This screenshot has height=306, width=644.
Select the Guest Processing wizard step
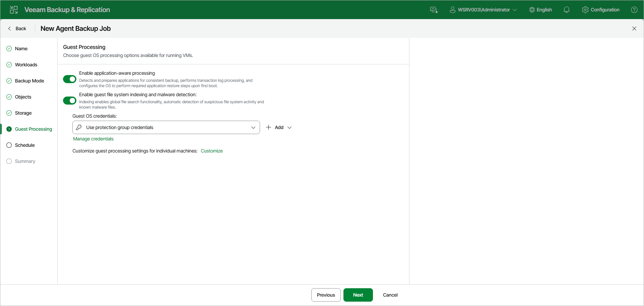pyautogui.click(x=34, y=129)
